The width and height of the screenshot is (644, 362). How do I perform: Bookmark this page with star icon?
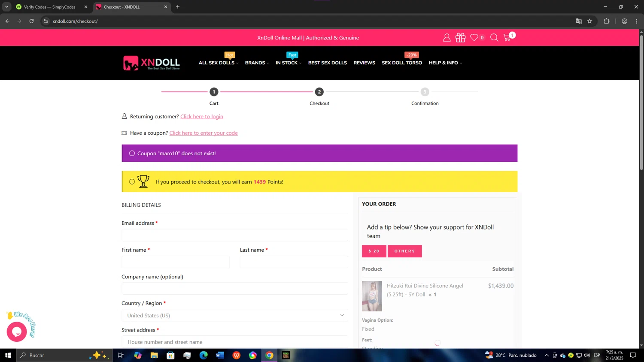click(x=589, y=21)
